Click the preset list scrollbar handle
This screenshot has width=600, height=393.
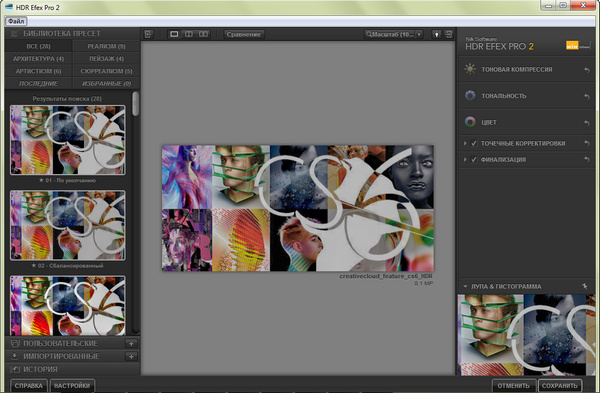[136, 103]
